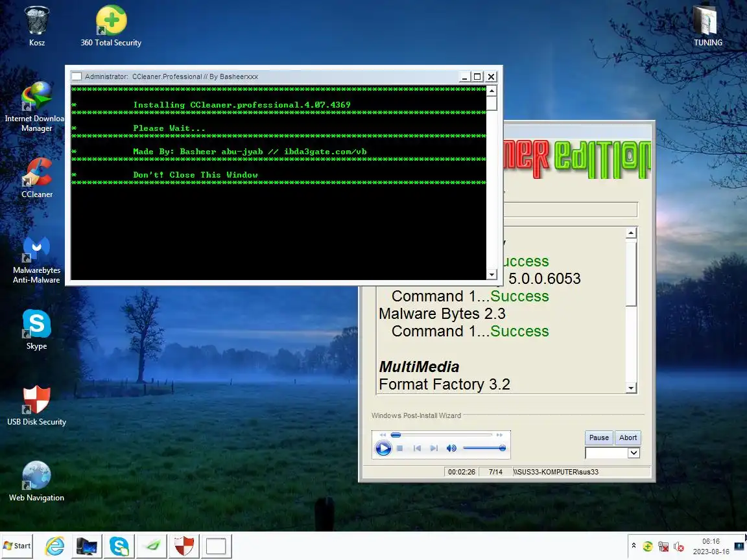
Task: Click the Next track button in media player
Action: (434, 448)
